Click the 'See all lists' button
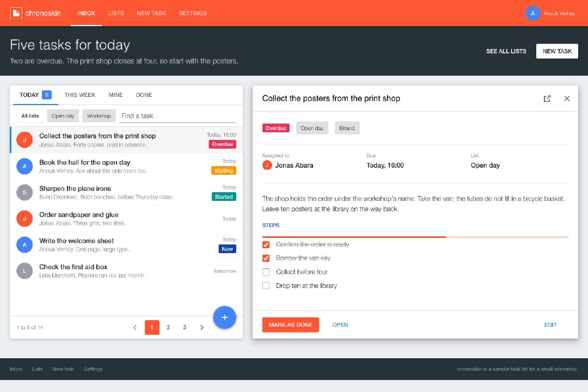The width and height of the screenshot is (588, 392). (x=506, y=51)
